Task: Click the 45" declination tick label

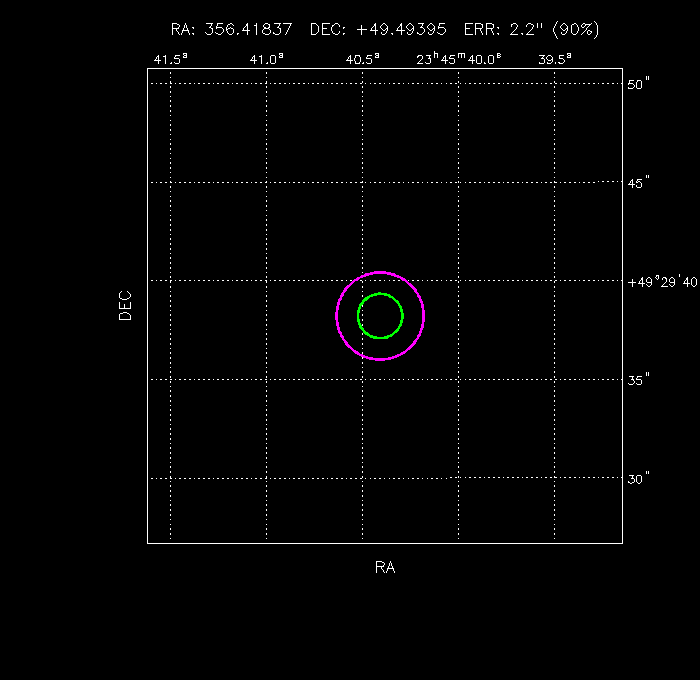Action: tap(638, 183)
